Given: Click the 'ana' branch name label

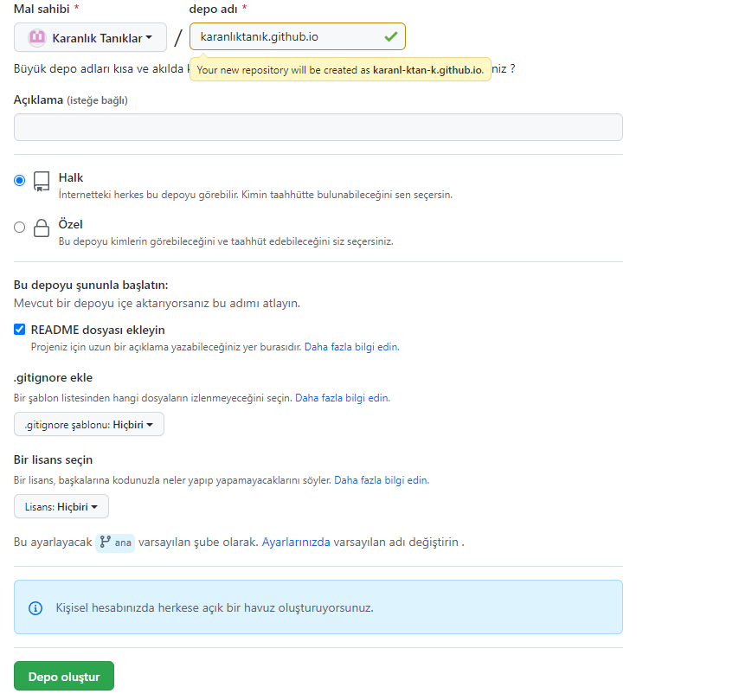Looking at the screenshot, I should 123,543.
